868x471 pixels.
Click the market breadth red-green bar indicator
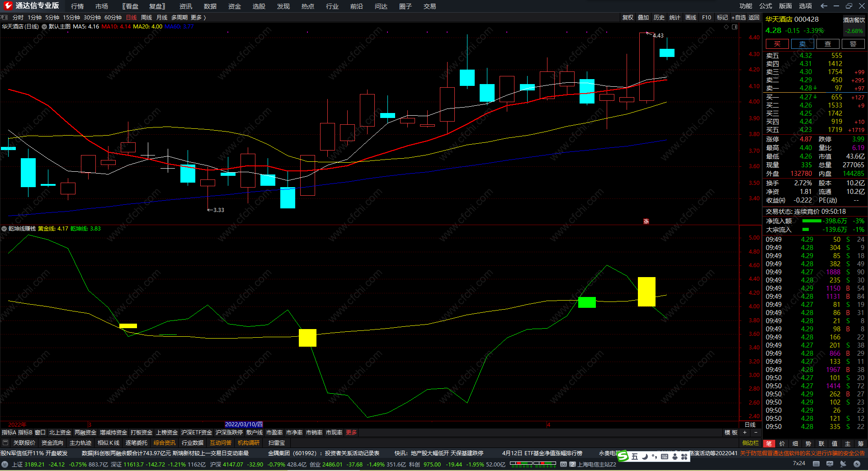533,464
